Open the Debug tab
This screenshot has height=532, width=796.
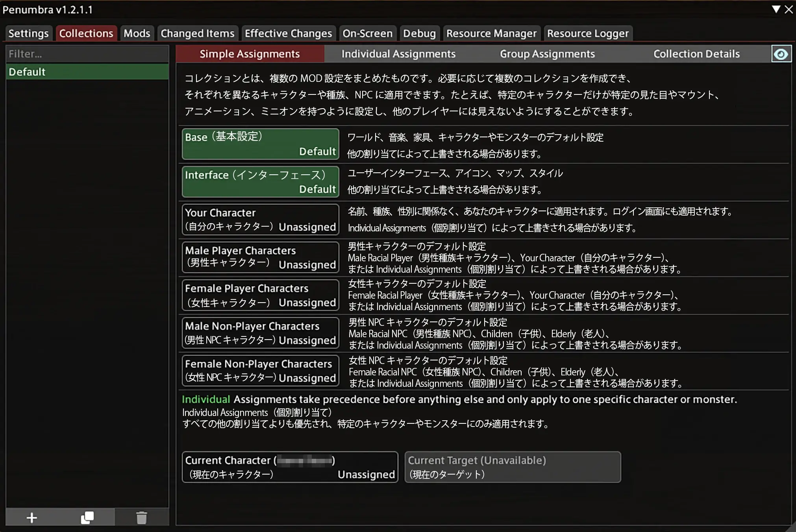[x=419, y=33]
